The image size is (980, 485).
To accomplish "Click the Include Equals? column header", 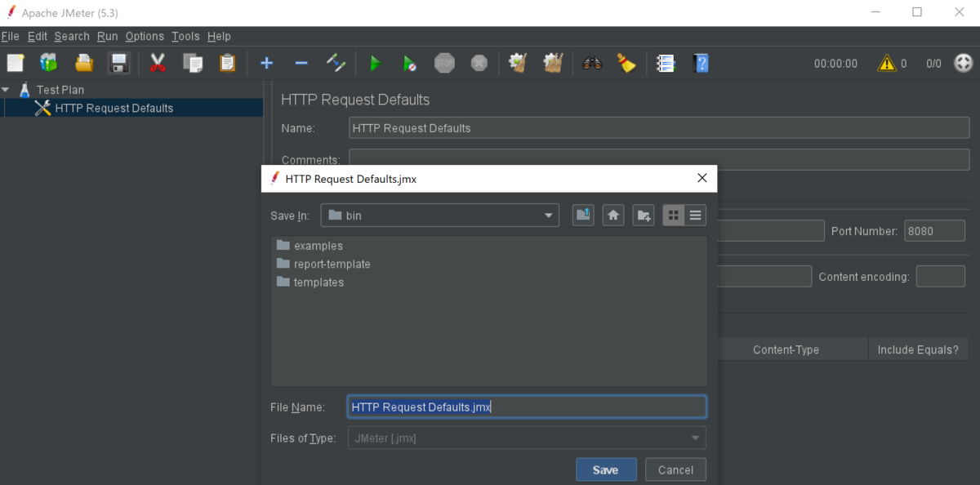I will tap(918, 349).
